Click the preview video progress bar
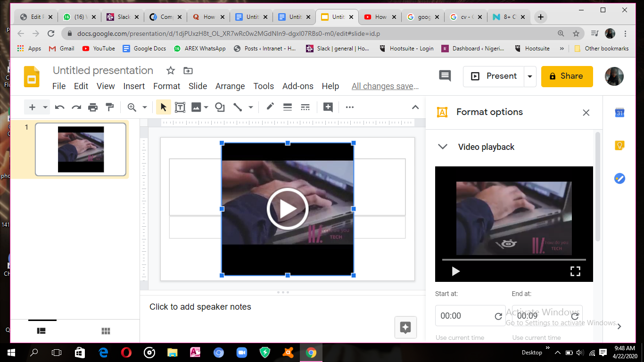644x362 pixels. [x=514, y=260]
